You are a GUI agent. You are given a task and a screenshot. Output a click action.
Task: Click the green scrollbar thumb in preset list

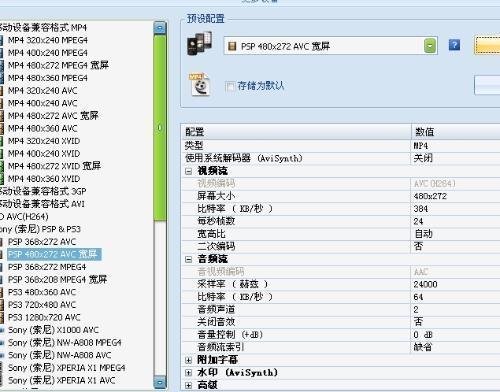pos(160,128)
